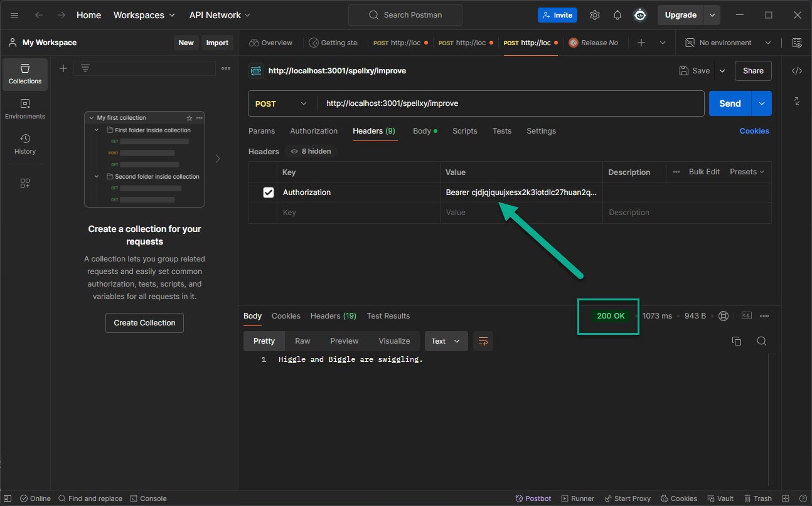
Task: Copy the response body
Action: (737, 341)
